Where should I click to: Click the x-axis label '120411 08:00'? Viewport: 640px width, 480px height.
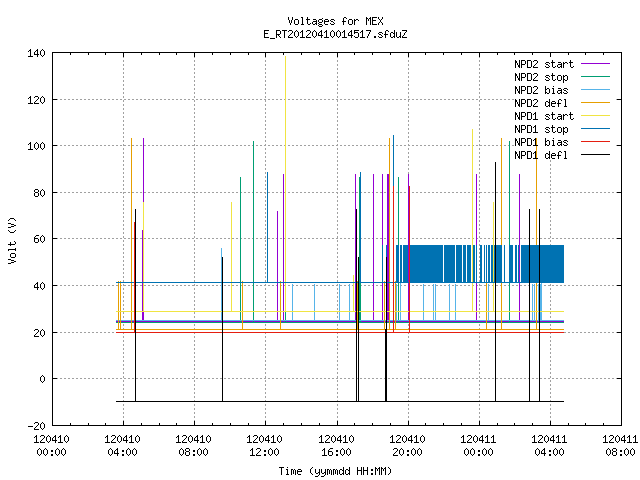tap(620, 446)
